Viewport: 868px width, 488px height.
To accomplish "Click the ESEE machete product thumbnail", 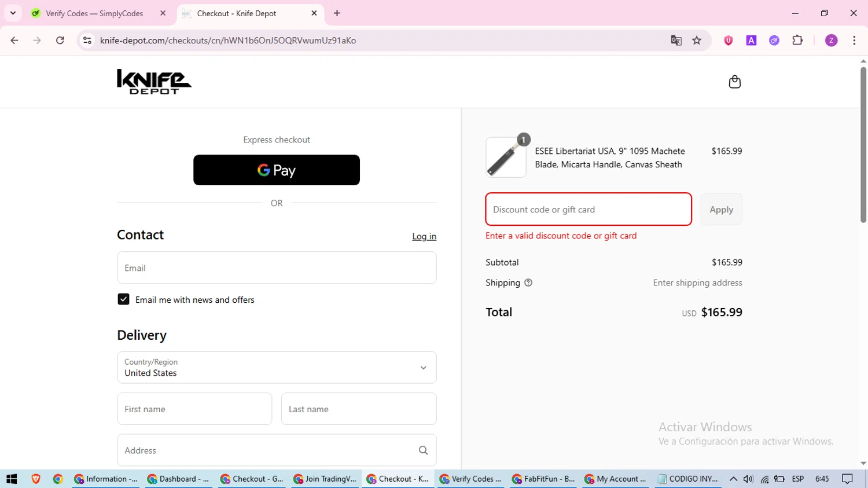I will (x=506, y=157).
